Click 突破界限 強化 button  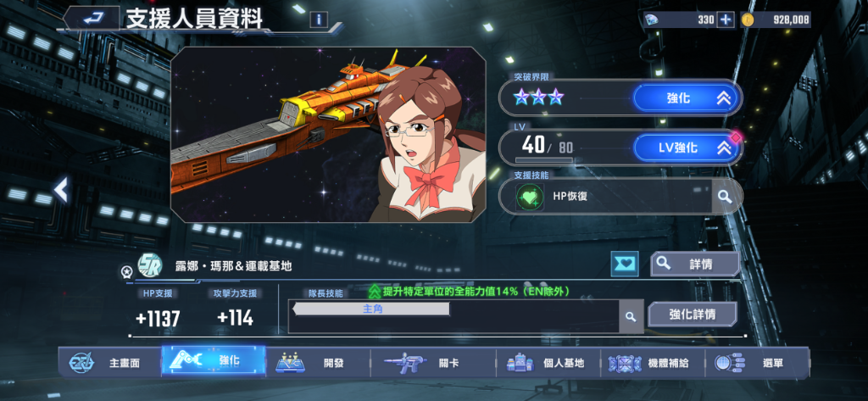pos(686,98)
